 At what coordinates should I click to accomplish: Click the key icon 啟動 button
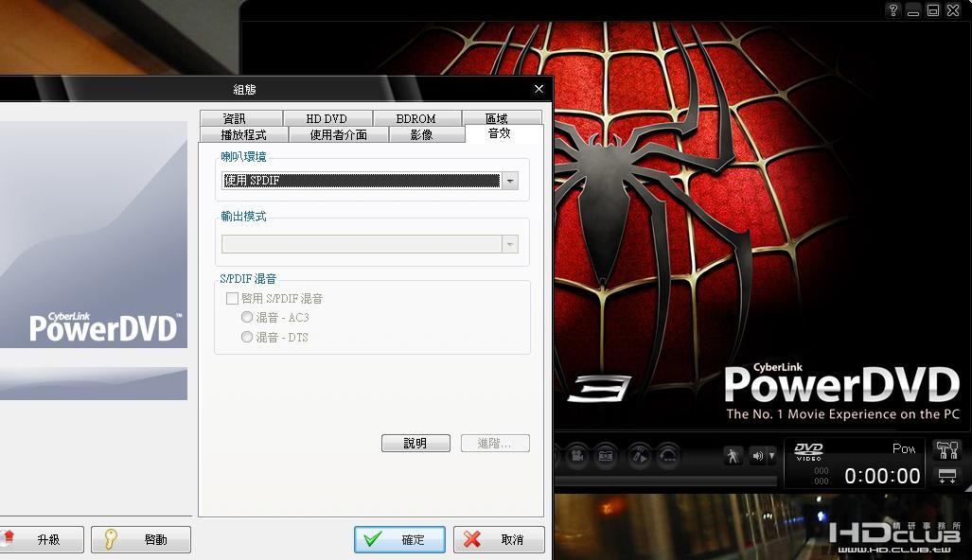point(141,539)
